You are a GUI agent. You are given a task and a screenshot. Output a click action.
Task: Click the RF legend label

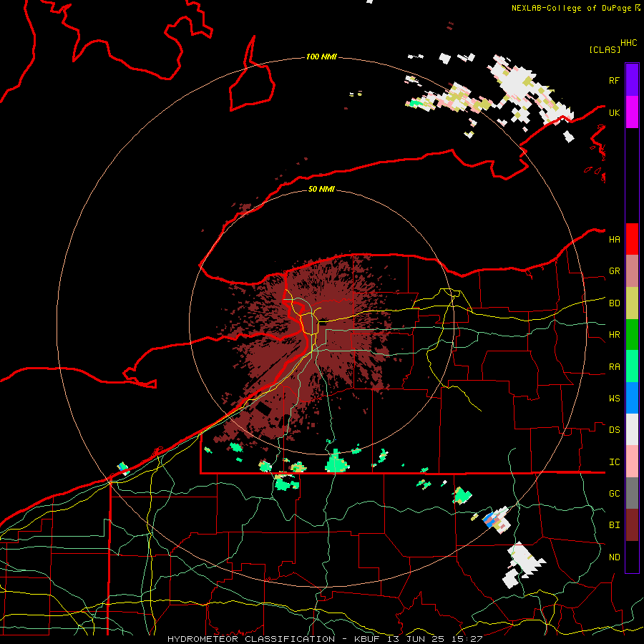(x=614, y=80)
